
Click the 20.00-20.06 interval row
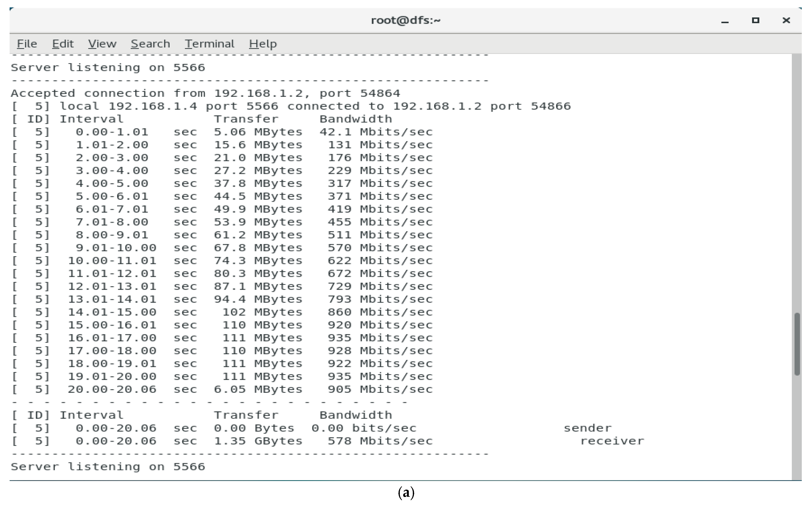coord(112,389)
